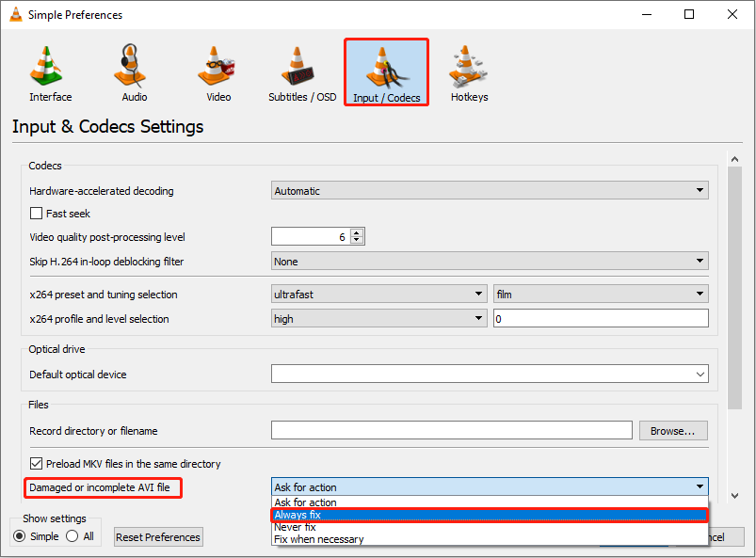Click the Video quality post-processing level label
756x558 pixels.
[x=107, y=237]
